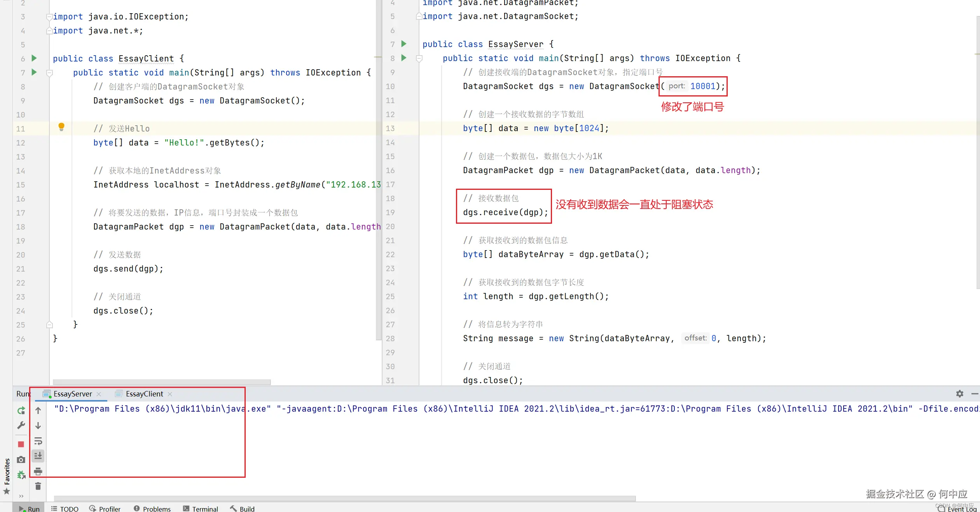
Task: Click the down arrow in Run console
Action: tap(38, 426)
